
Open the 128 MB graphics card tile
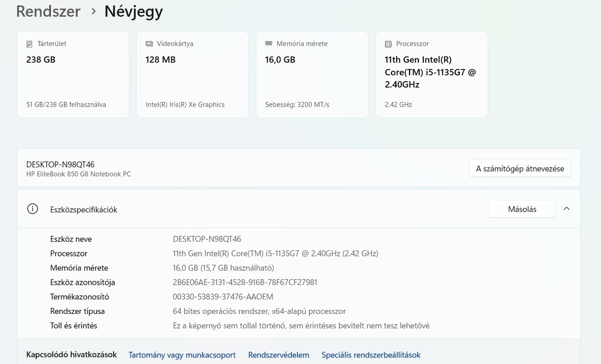point(192,75)
